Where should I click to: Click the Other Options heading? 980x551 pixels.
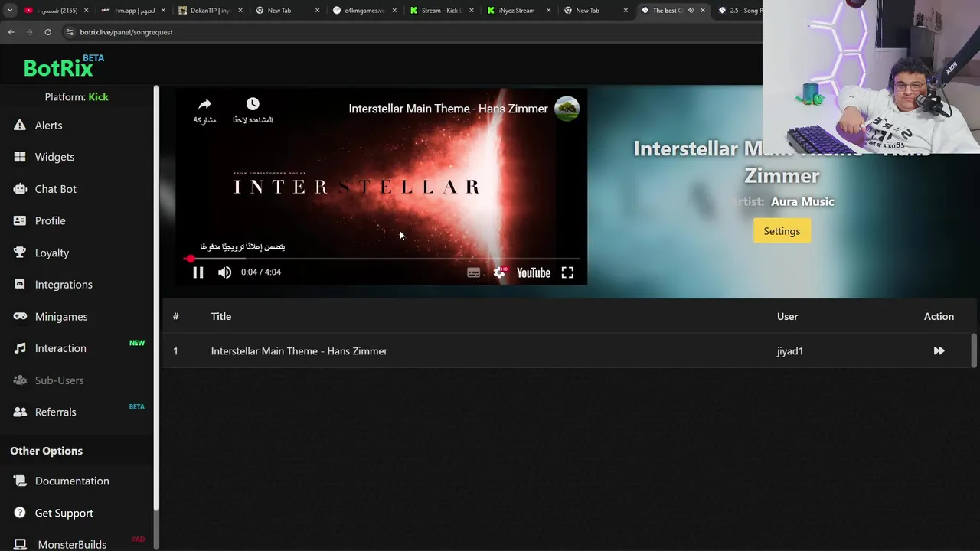click(46, 451)
